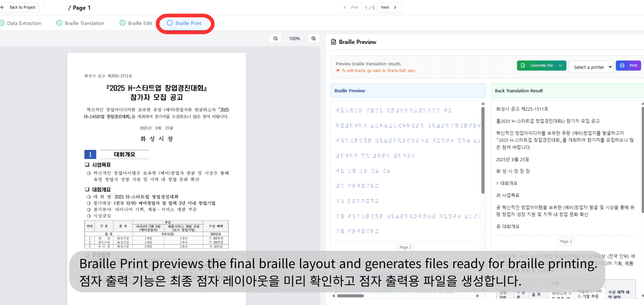This screenshot has width=644, height=305.
Task: Click the 100% zoom level indicator
Action: tap(295, 39)
